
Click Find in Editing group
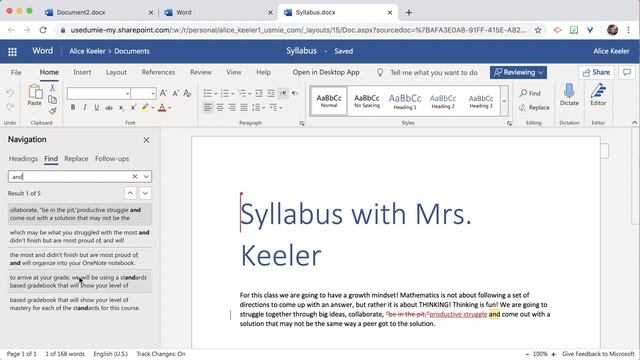tap(530, 93)
